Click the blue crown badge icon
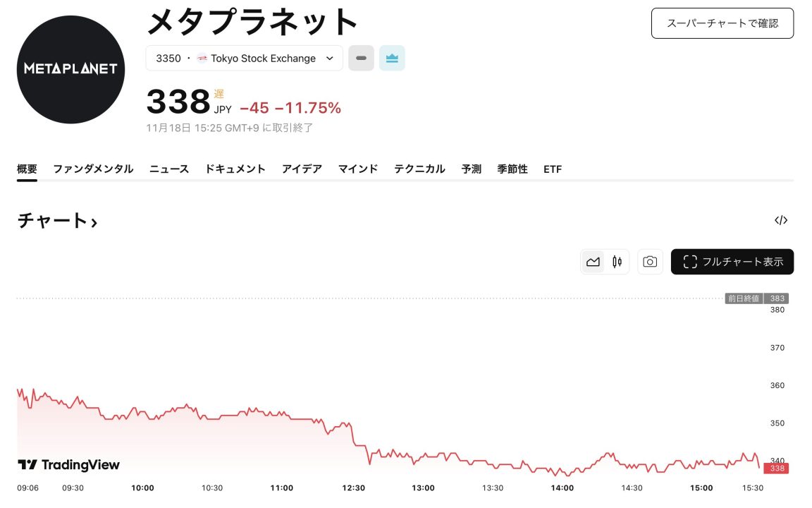812x508 pixels. tap(392, 58)
